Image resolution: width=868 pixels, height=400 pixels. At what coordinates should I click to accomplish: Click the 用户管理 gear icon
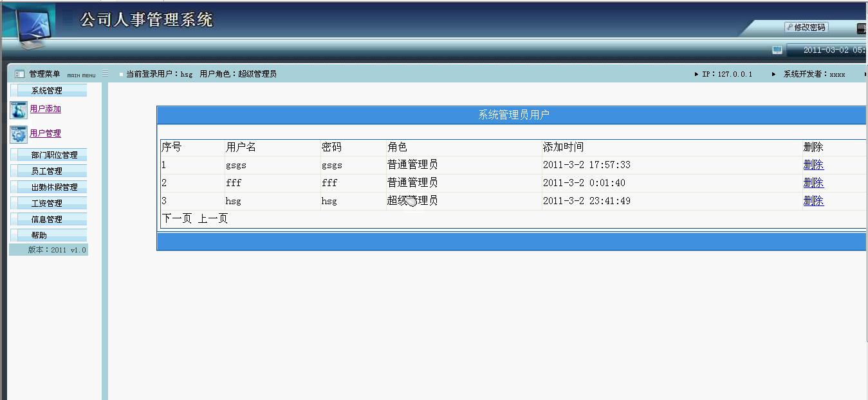click(19, 134)
